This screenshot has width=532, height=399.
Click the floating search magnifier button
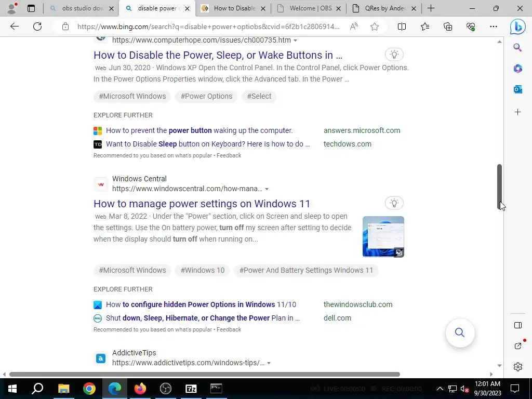tap(460, 332)
